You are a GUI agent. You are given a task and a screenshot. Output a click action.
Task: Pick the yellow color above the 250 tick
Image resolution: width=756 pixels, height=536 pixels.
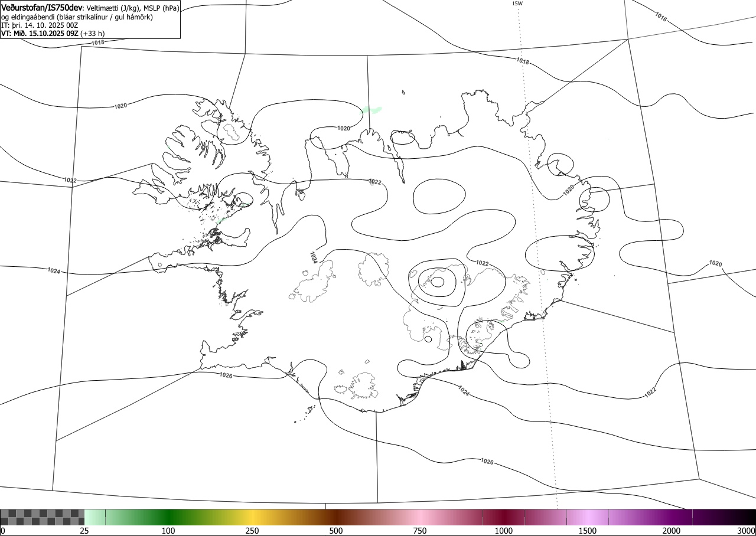[252, 517]
